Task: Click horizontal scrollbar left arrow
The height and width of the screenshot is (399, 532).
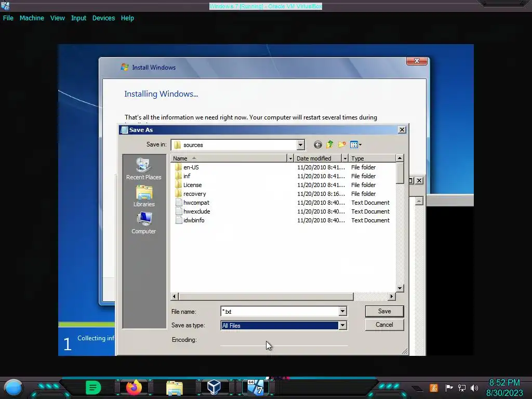Action: click(x=175, y=296)
